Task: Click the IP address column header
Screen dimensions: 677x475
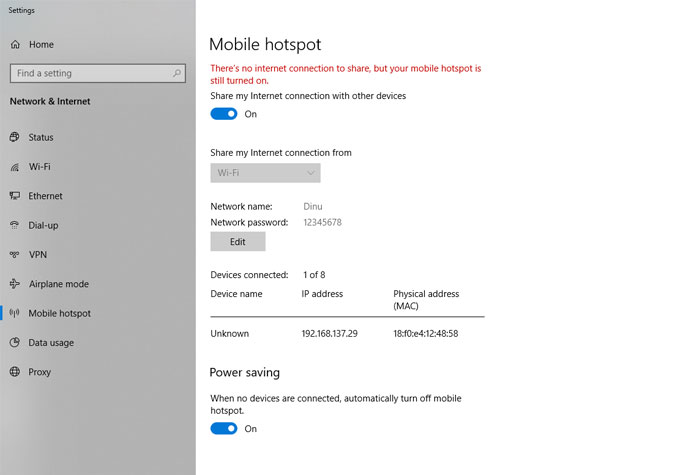Action: point(322,294)
